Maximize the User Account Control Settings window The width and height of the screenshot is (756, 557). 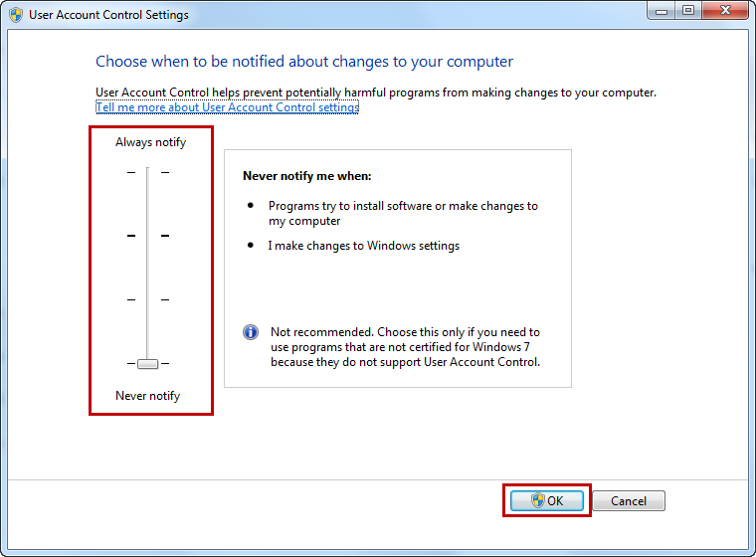tap(688, 11)
